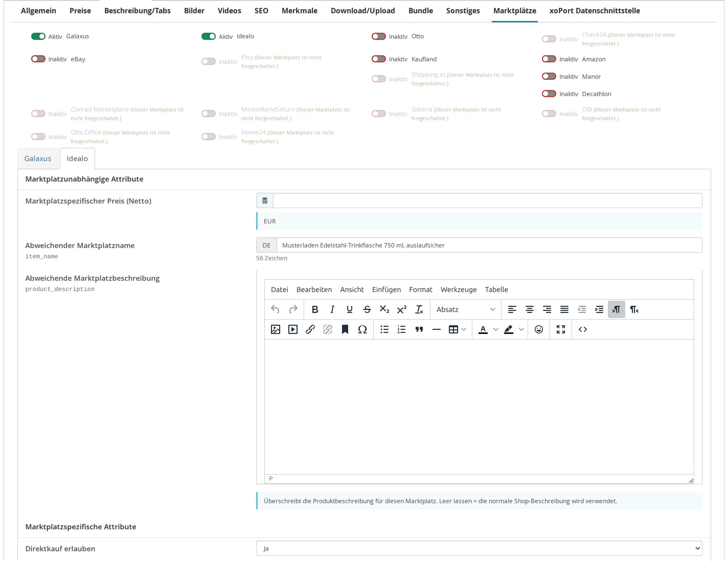
Task: Open the xoPort Datenschnittstelle tab
Action: click(x=595, y=11)
